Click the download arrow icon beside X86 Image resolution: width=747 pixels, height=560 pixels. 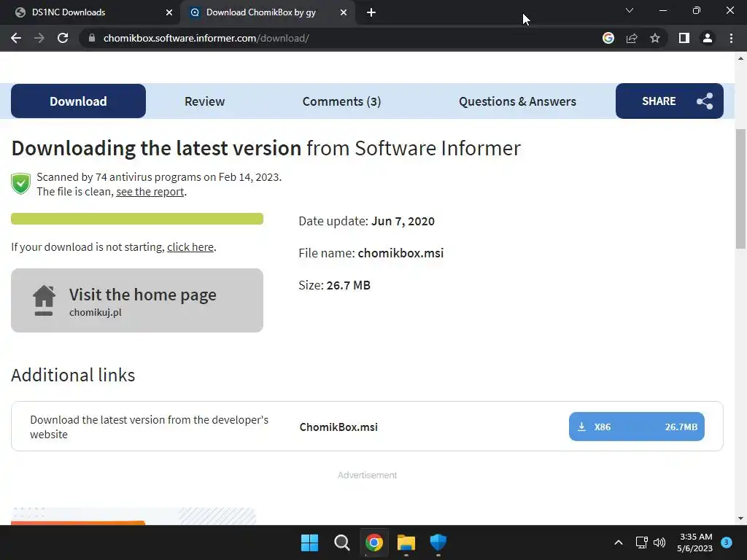pyautogui.click(x=581, y=427)
